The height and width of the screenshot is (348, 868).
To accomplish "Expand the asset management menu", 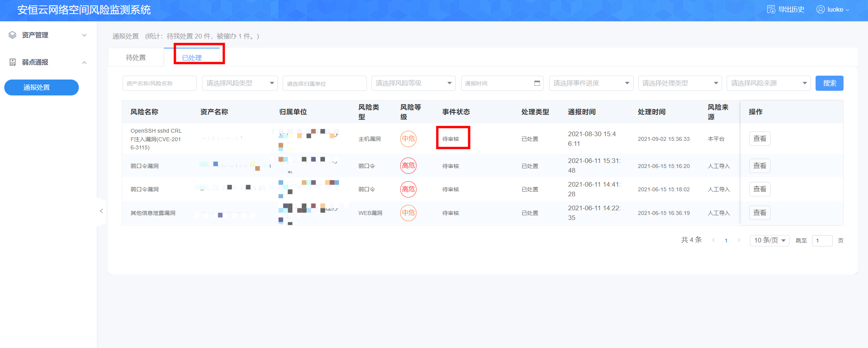I will tap(84, 35).
